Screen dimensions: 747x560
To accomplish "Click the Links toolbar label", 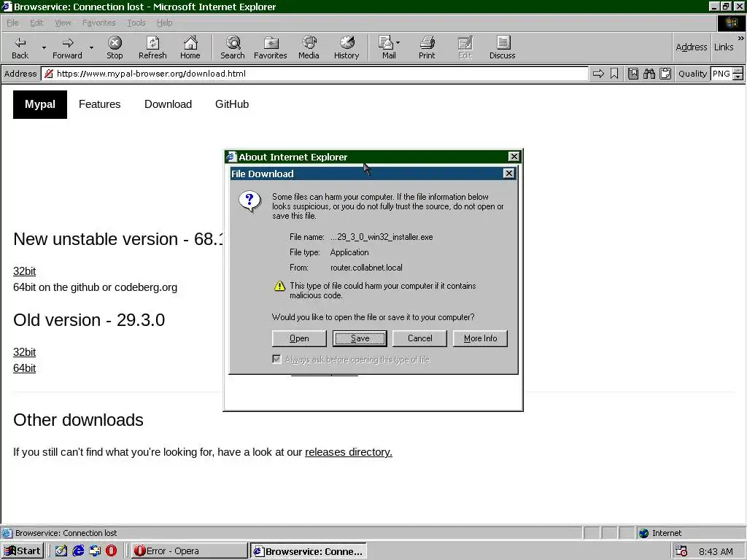I will 724,47.
